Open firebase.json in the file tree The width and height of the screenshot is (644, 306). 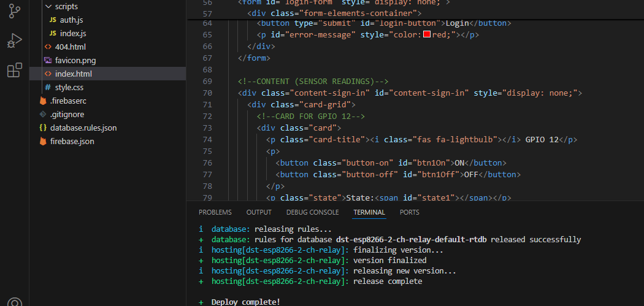pyautogui.click(x=72, y=142)
